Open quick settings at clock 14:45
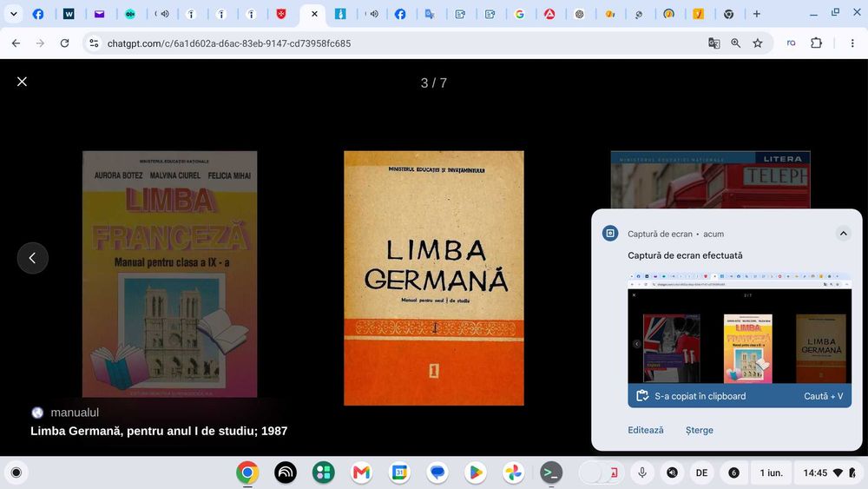This screenshot has width=868, height=489. (829, 472)
